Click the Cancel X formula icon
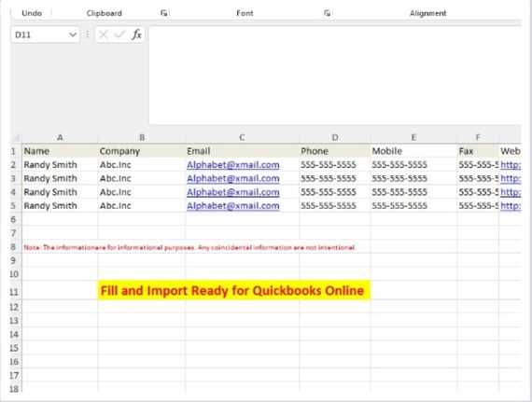This screenshot has width=532, height=402. click(x=104, y=35)
